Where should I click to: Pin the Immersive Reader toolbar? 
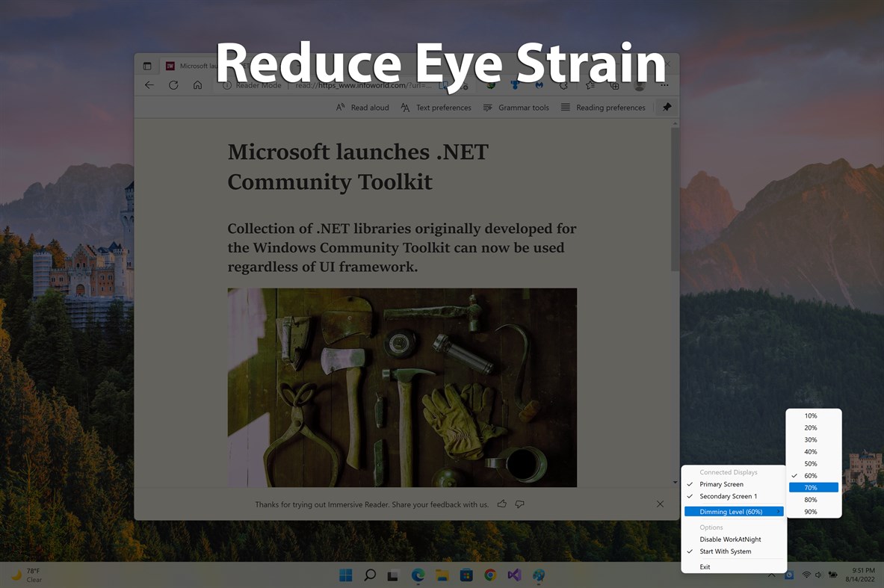[x=666, y=107]
